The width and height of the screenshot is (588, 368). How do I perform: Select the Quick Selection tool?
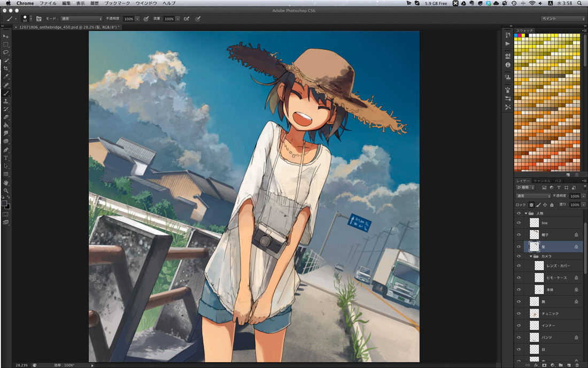coord(6,60)
